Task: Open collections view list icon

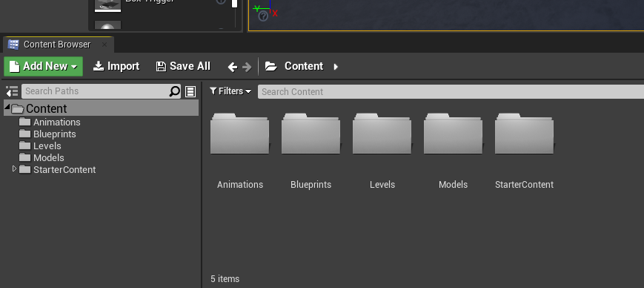Action: click(x=190, y=91)
